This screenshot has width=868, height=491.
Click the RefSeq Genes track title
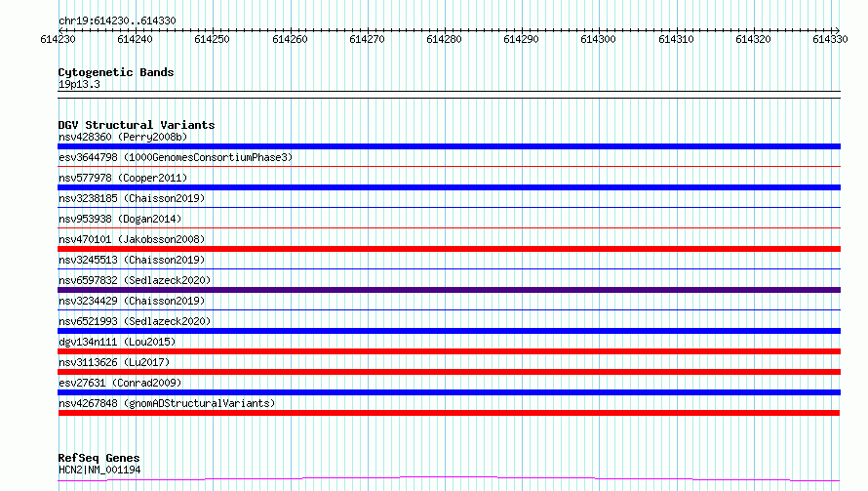(x=99, y=459)
